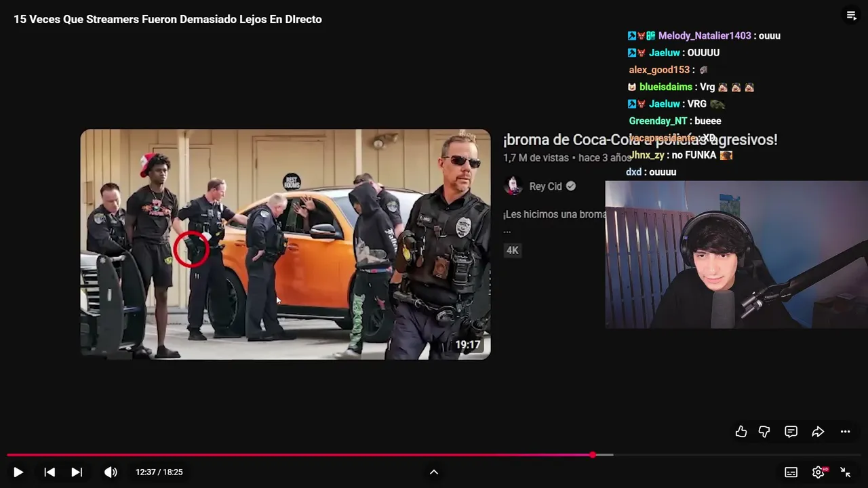Click chat user Jhnx_zy
Viewport: 868px width, 488px height.
[x=648, y=155]
